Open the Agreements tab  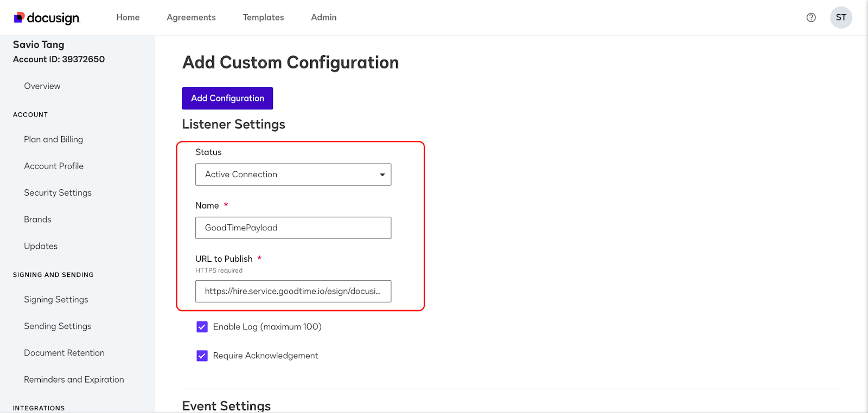click(x=191, y=17)
